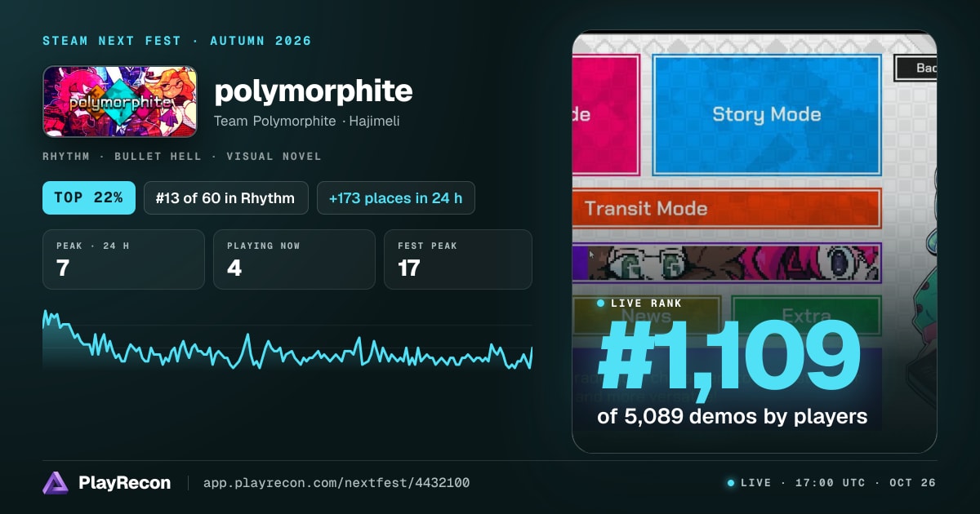Click the #1,109 live rank number

click(x=728, y=357)
